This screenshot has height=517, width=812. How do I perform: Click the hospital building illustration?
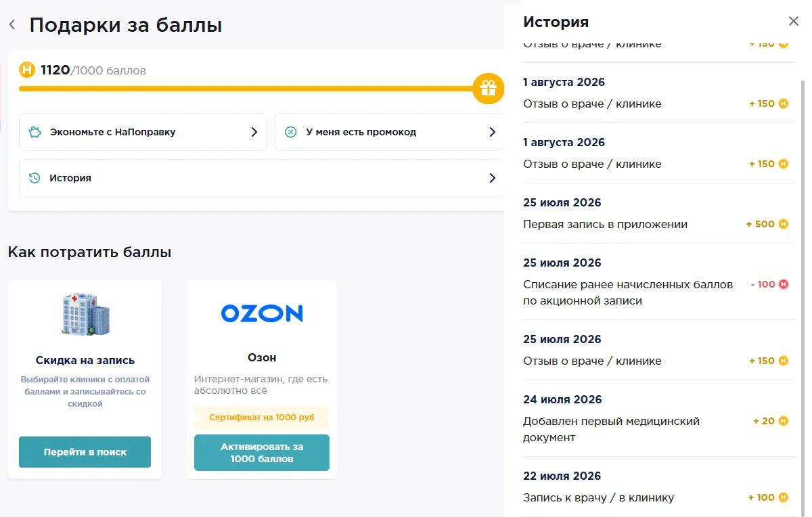[85, 315]
